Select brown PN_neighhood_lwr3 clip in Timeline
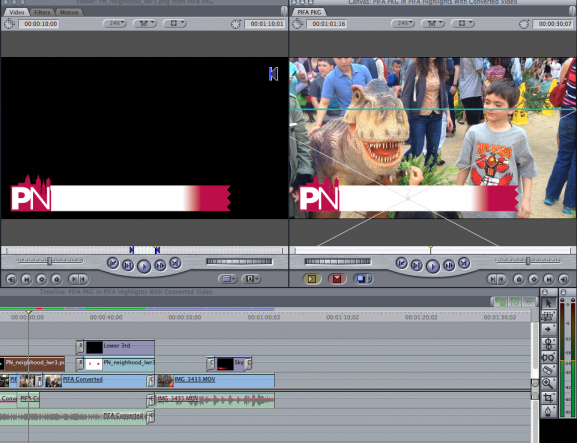The image size is (577, 443). click(32, 364)
